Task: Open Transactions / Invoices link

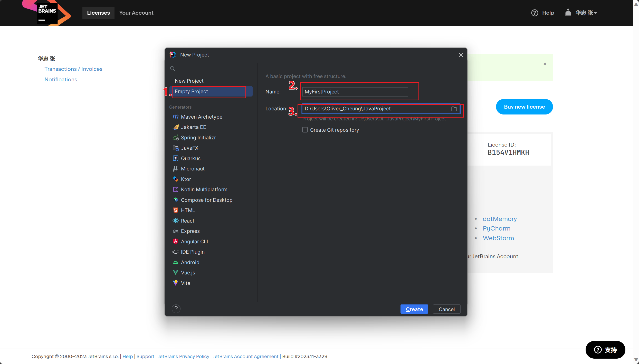Action: (73, 69)
